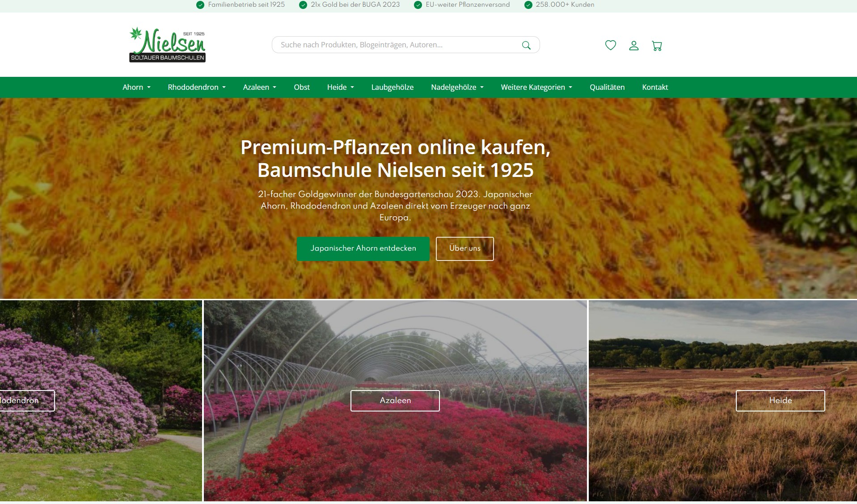Click the text '21x Gold bei der BUGA 2023'
Viewport: 857px width, 504px height.
(355, 5)
